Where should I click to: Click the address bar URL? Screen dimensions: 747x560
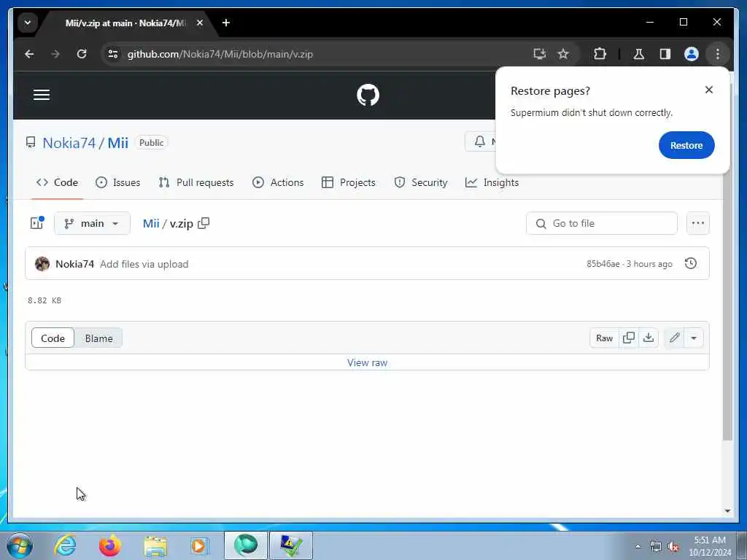click(220, 54)
